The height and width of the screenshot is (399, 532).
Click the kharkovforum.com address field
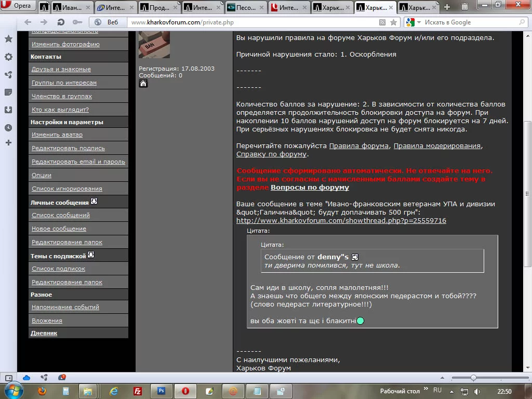[253, 22]
